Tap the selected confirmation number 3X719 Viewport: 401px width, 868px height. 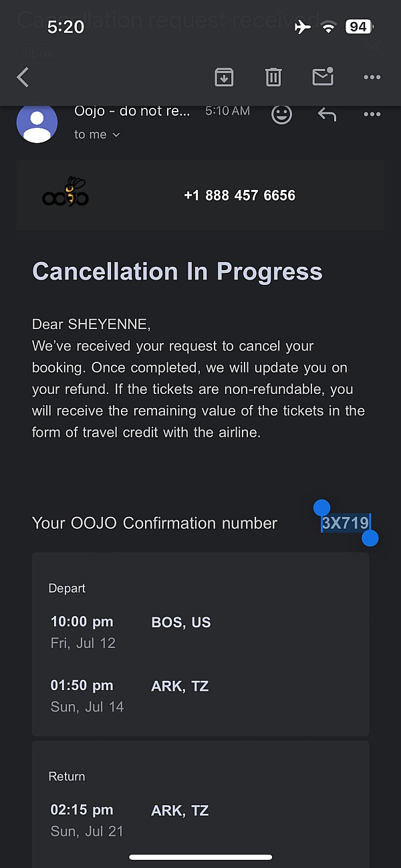pyautogui.click(x=345, y=523)
